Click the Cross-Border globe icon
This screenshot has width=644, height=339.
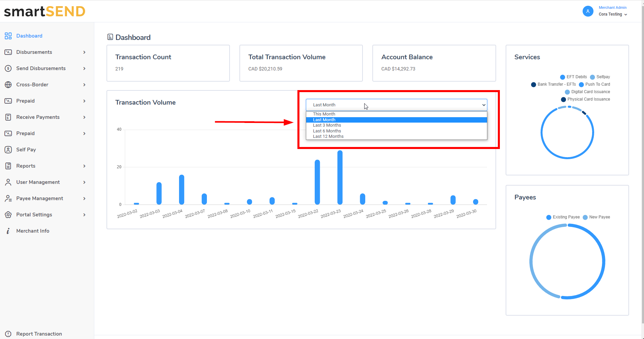[x=8, y=85]
